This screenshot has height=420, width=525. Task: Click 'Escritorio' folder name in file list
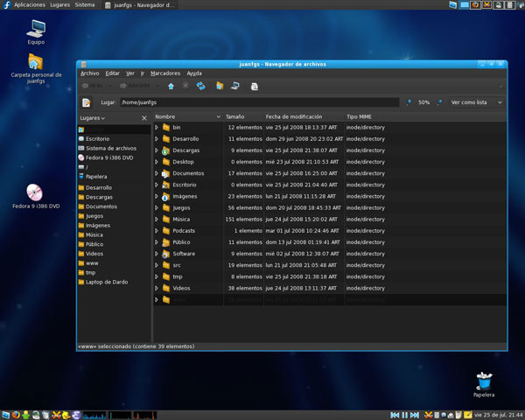pyautogui.click(x=185, y=185)
